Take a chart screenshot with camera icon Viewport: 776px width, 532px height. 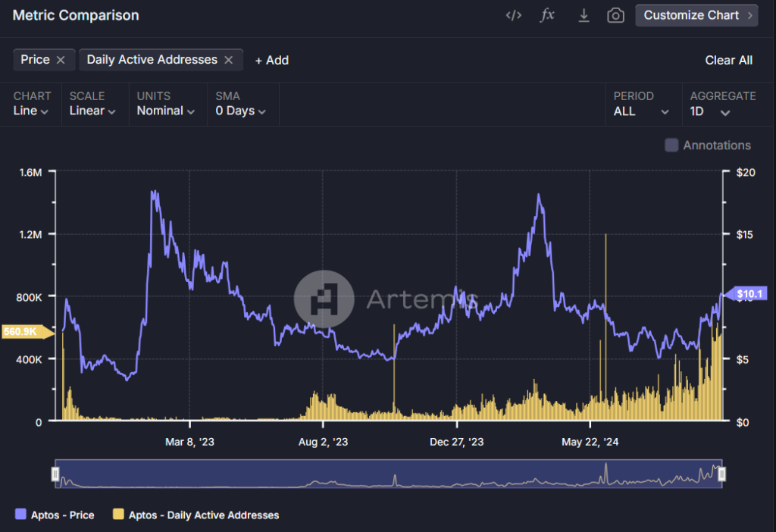[615, 16]
